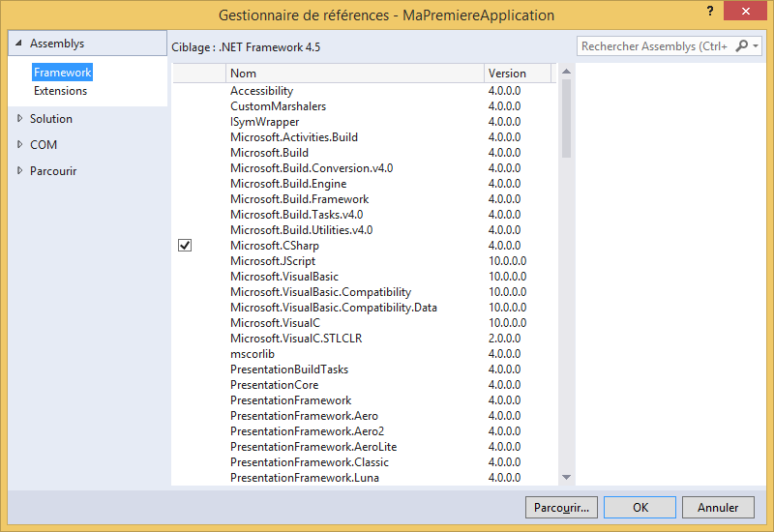This screenshot has height=532, width=774.
Task: Click version 10.0.0.0 of Microsoft.JScript
Action: coord(507,261)
